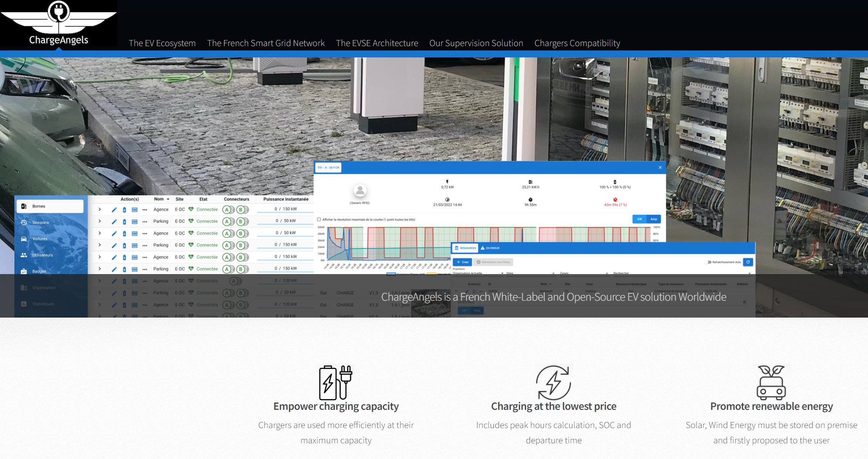Select the Voitures car icon in sidebar

pos(24,239)
